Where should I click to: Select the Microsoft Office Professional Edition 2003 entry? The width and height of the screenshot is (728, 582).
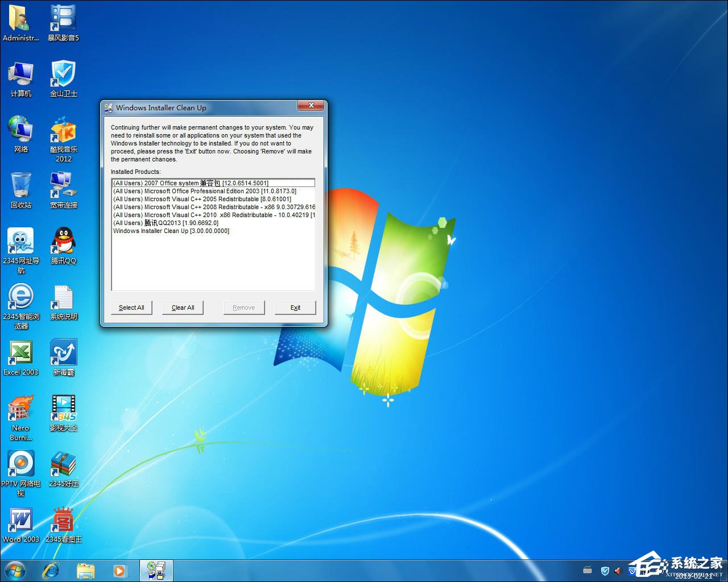click(204, 191)
